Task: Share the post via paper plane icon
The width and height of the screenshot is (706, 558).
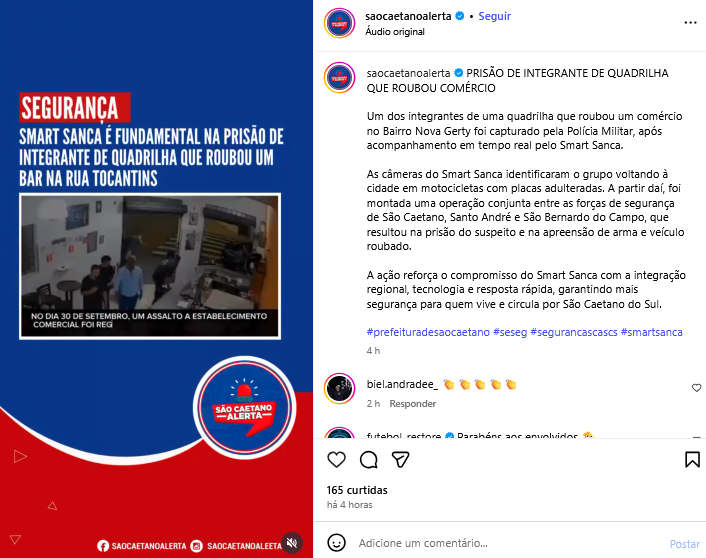Action: (400, 459)
